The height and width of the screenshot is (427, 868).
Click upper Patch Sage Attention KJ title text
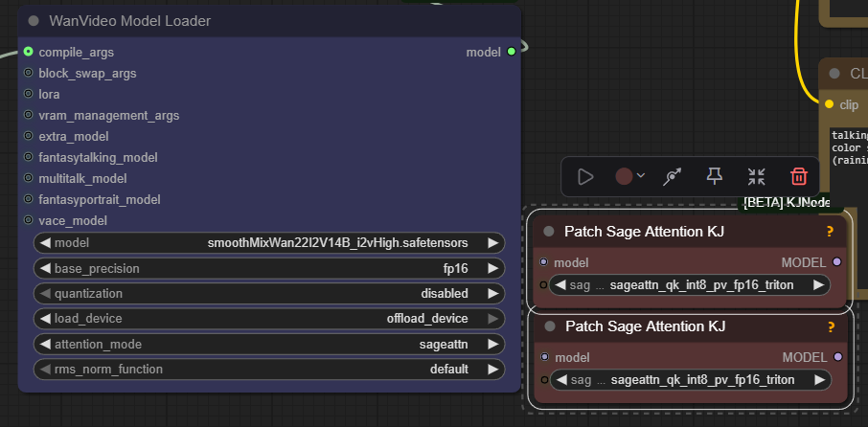[x=645, y=232]
